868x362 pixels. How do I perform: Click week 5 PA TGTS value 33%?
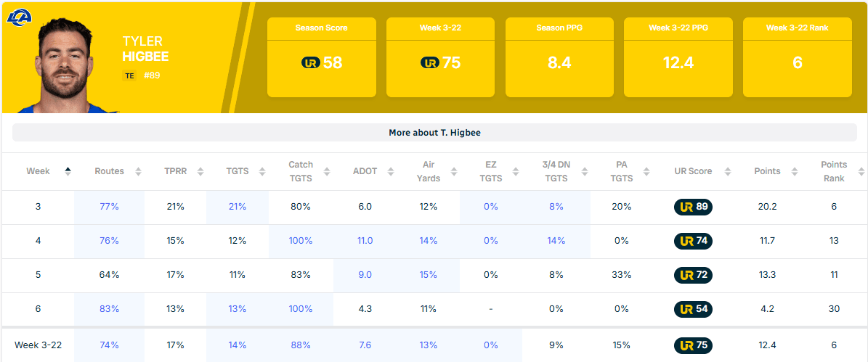coord(621,275)
